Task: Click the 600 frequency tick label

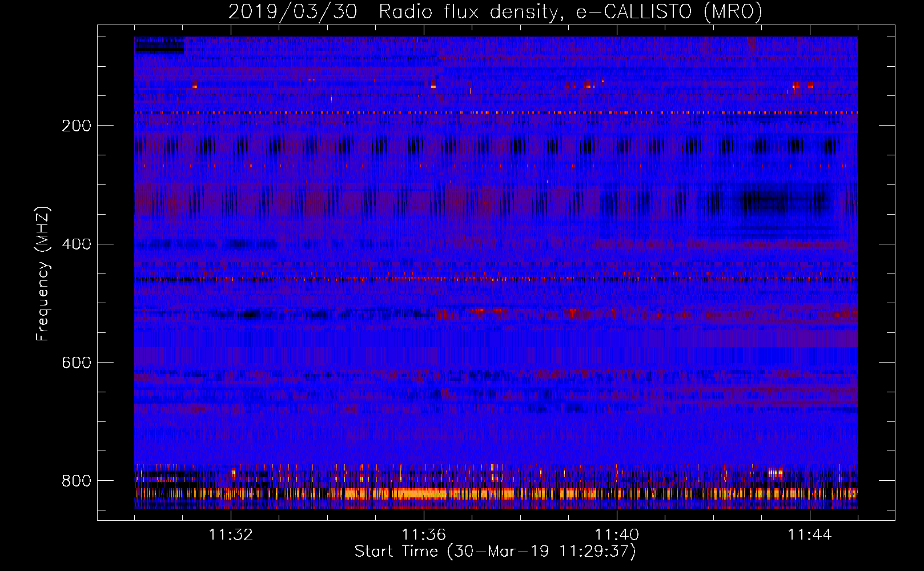Action: coord(77,363)
